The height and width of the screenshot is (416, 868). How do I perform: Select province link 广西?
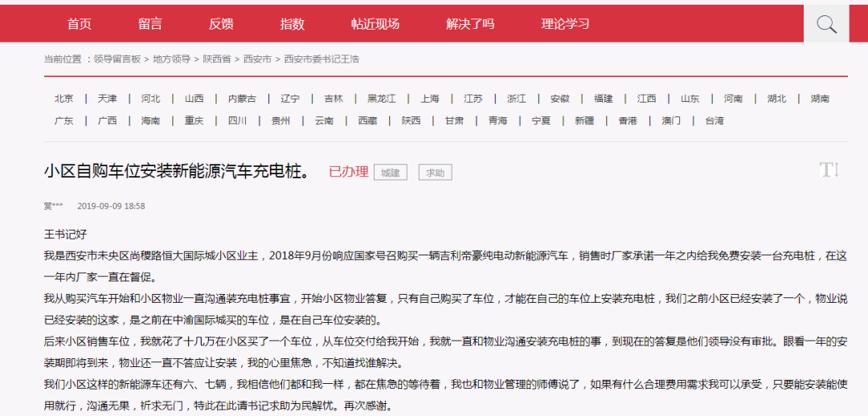tap(108, 120)
